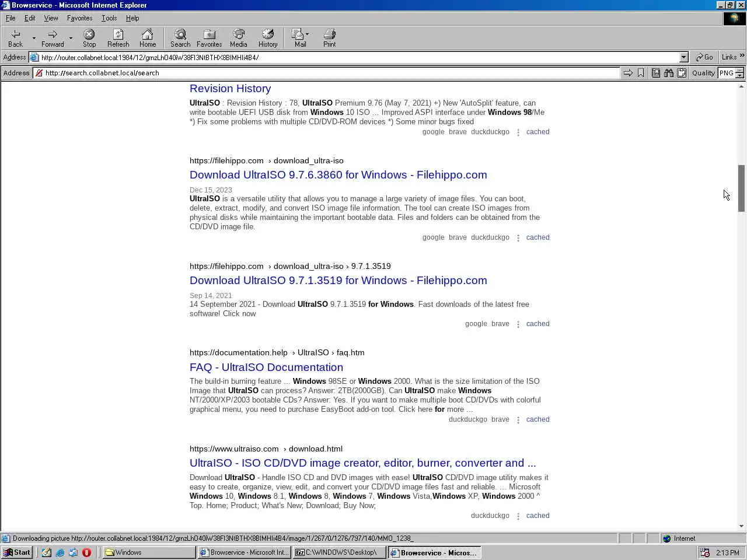Click the Mail toolbar icon
Screen dimensions: 747x560
299,38
